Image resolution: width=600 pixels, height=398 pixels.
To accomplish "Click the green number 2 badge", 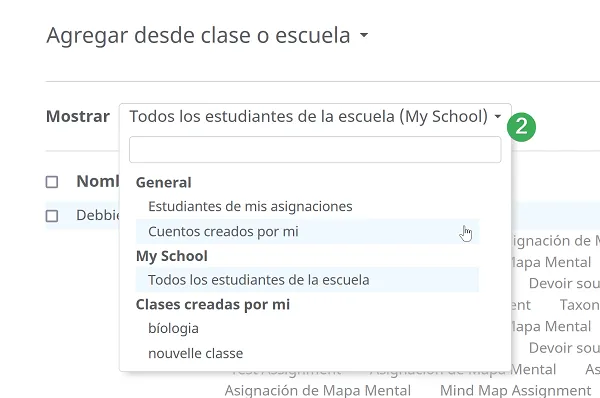I will pyautogui.click(x=521, y=127).
